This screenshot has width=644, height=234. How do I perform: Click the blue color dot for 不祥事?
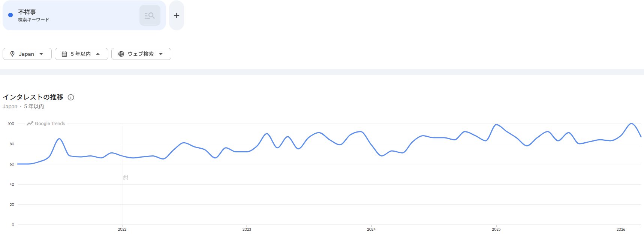click(x=10, y=15)
